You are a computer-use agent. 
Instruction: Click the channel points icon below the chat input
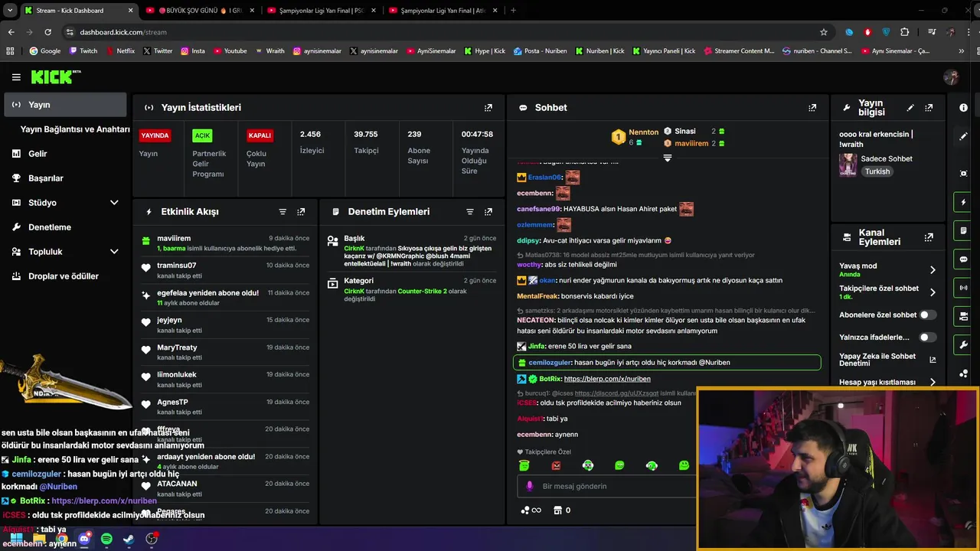[x=530, y=510]
